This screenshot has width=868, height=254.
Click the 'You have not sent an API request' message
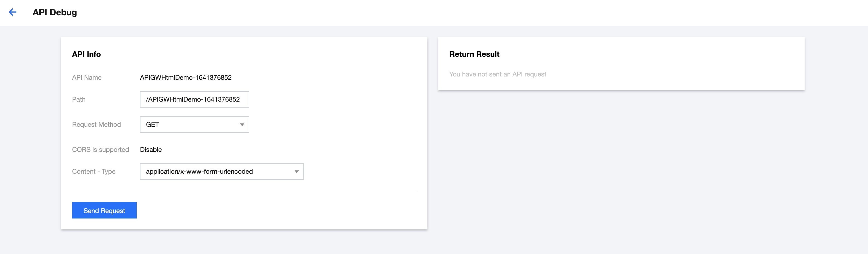pyautogui.click(x=498, y=74)
